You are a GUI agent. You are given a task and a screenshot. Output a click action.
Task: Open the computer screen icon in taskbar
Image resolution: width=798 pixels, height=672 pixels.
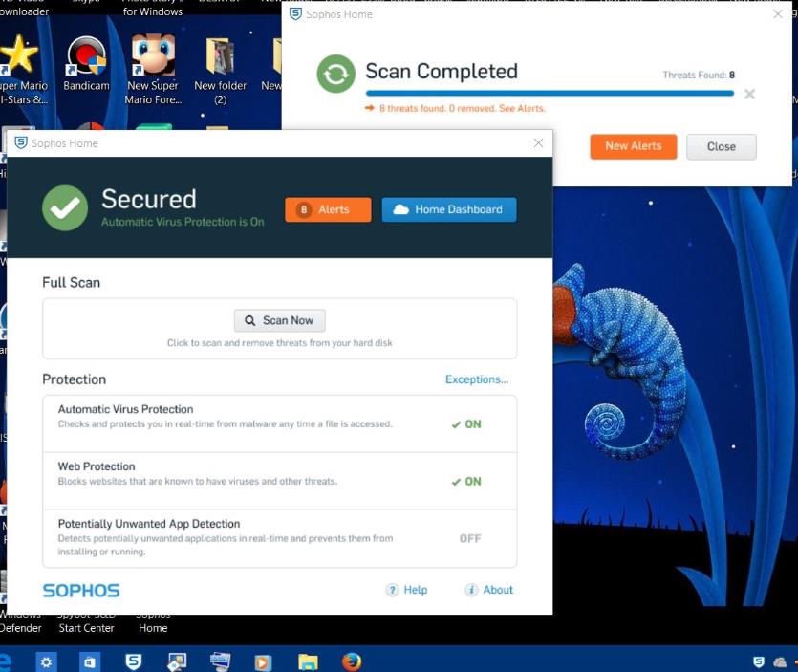(221, 661)
